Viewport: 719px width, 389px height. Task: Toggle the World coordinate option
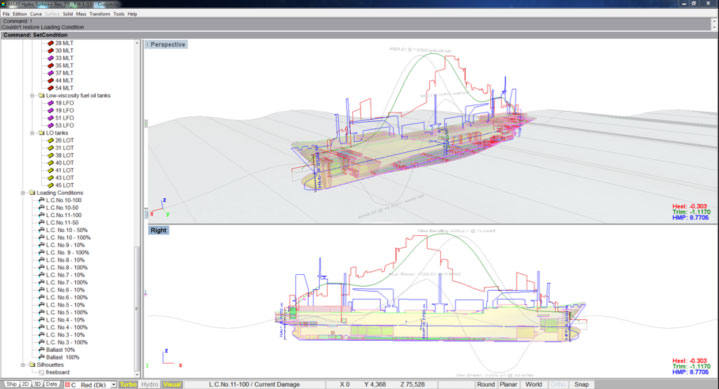pos(533,384)
